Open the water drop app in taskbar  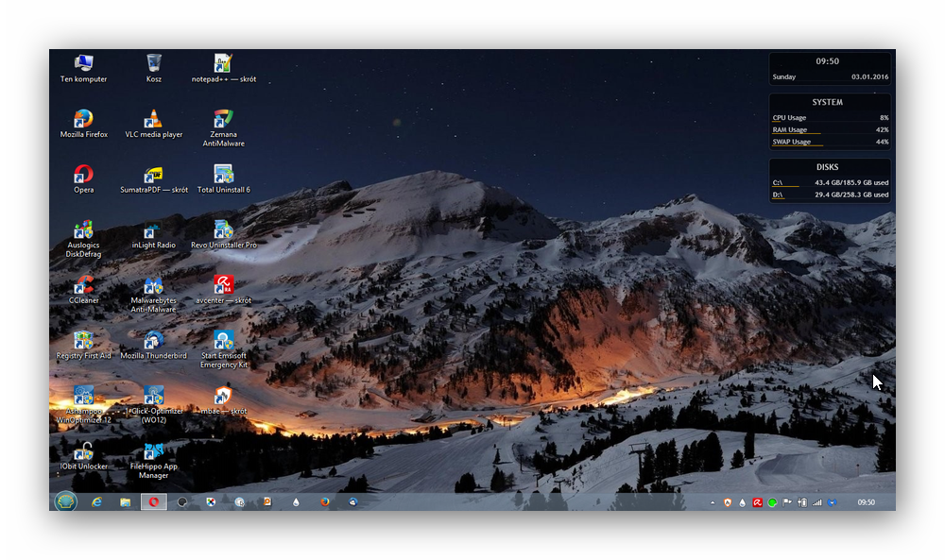[x=296, y=501]
